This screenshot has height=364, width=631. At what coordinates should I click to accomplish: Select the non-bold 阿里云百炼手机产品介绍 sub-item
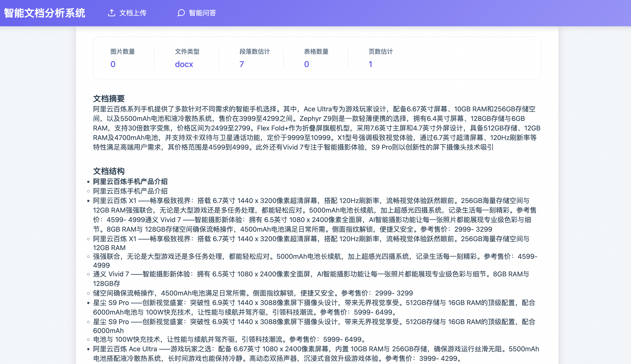coord(130,191)
